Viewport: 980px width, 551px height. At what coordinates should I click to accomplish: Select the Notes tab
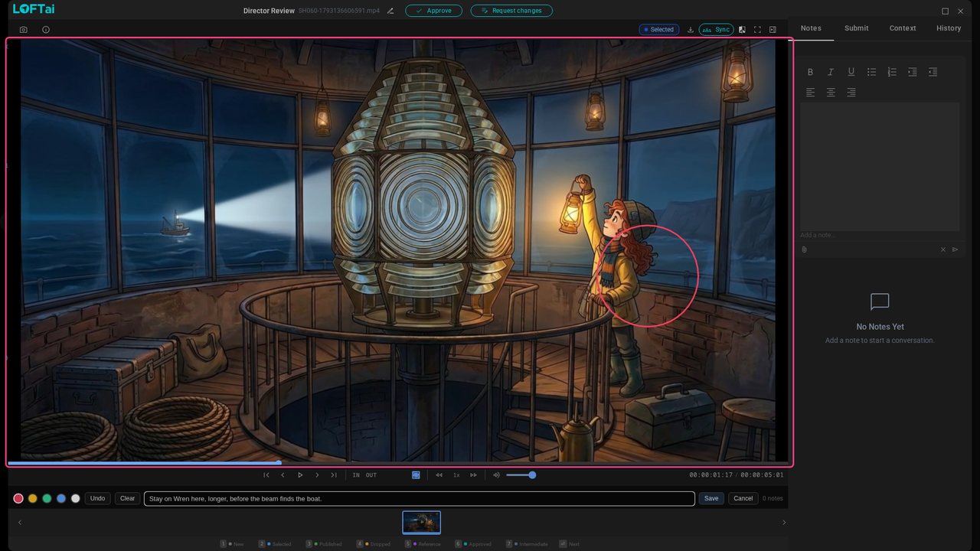click(811, 28)
